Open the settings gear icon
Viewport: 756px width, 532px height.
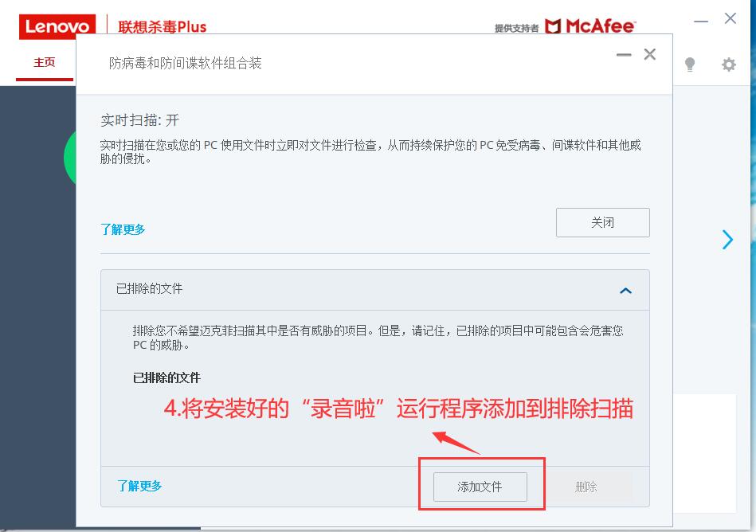pos(729,64)
